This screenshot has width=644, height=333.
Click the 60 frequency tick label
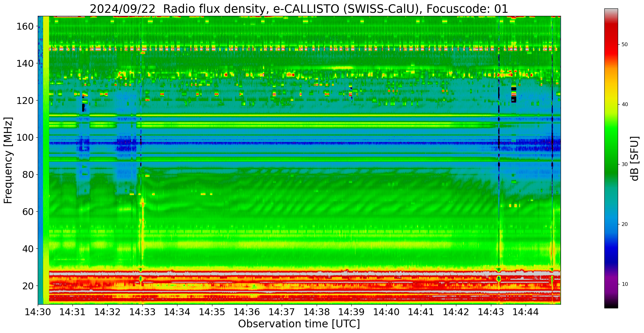[x=28, y=212]
